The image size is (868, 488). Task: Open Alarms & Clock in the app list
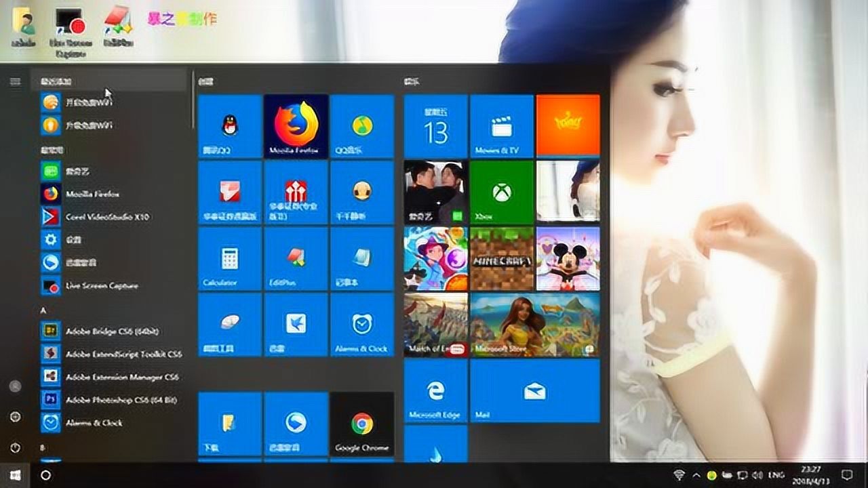tap(112, 422)
